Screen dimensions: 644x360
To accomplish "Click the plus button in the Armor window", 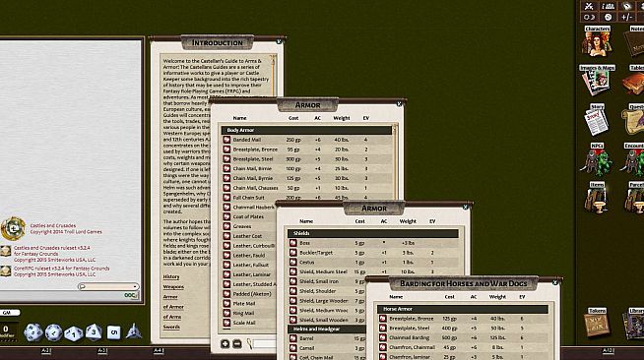I will point(225,343).
